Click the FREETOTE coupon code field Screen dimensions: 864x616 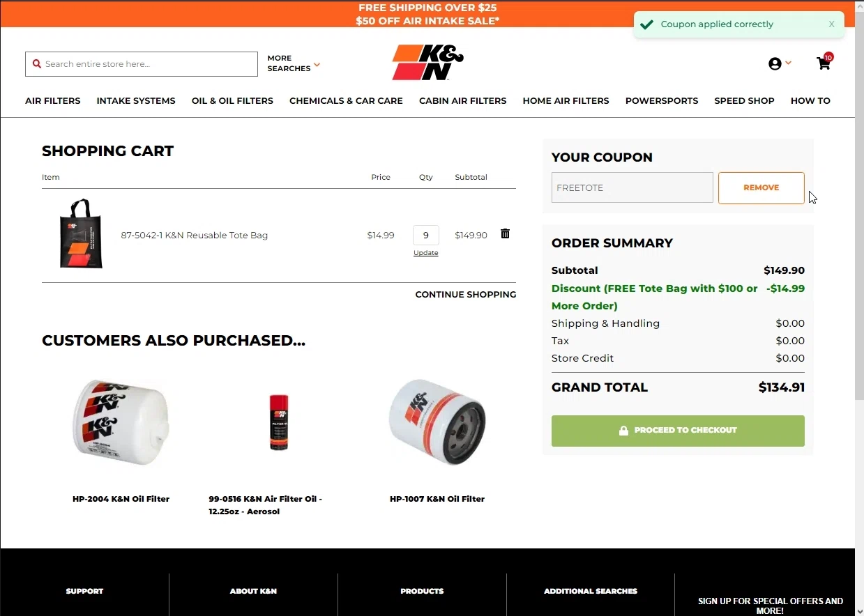click(x=632, y=187)
